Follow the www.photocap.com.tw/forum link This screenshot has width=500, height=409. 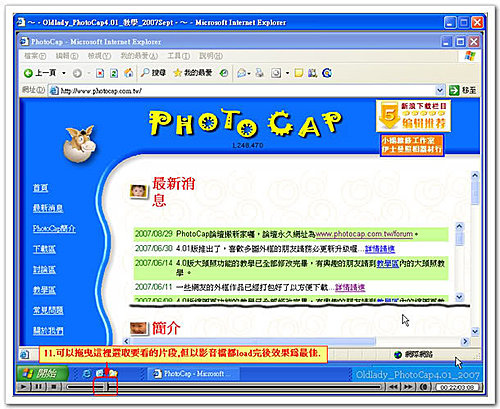coord(364,234)
